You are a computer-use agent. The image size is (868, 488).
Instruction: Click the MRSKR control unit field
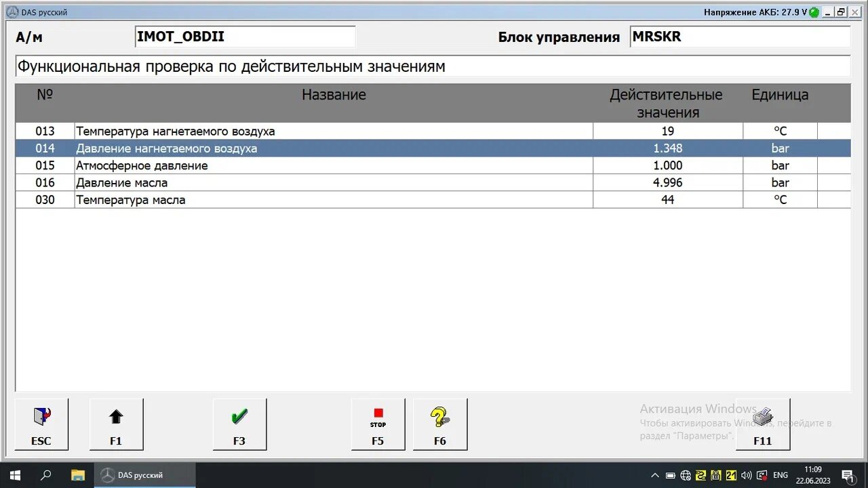coord(740,37)
